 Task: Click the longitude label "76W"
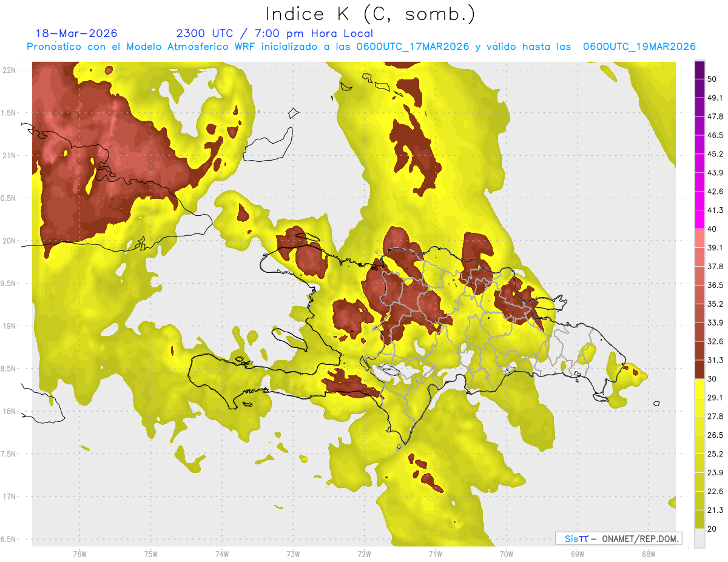(x=79, y=554)
